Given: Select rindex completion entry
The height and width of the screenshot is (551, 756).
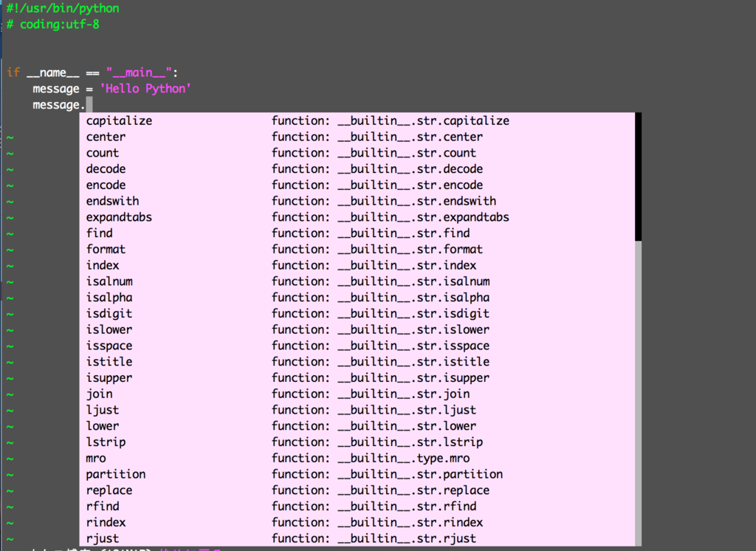Looking at the screenshot, I should tap(357, 522).
